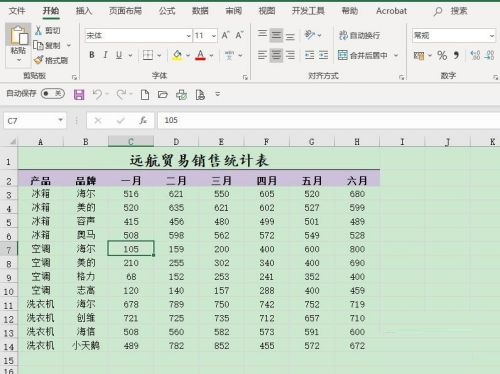Screen dimensions: 500x374
Task: Click the Print Preview icon
Action: pos(200,95)
